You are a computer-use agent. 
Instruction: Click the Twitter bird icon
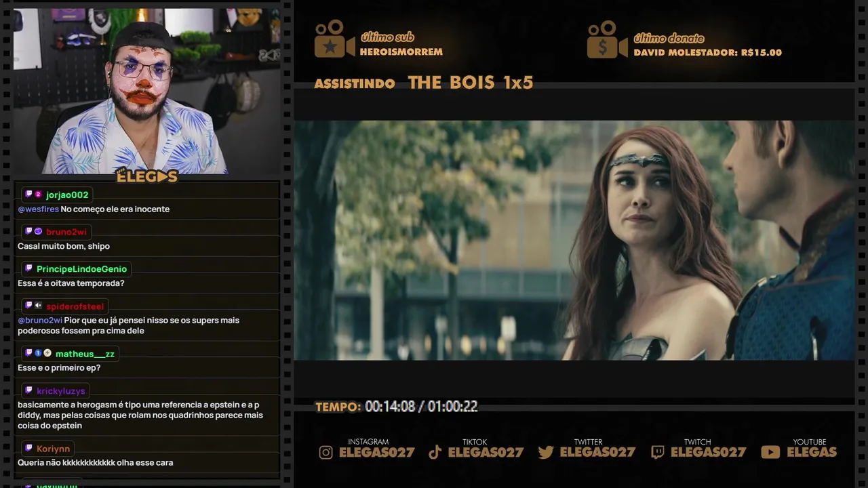pos(546,452)
